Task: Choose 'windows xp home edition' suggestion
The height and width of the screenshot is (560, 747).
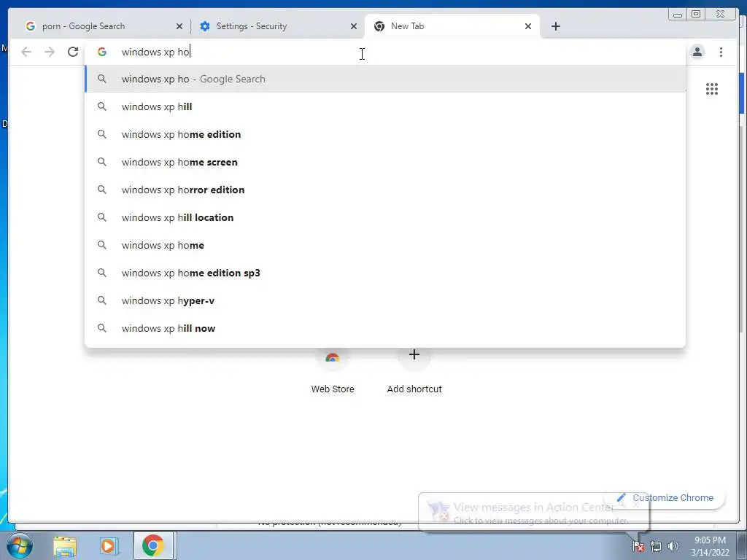Action: coord(385,134)
